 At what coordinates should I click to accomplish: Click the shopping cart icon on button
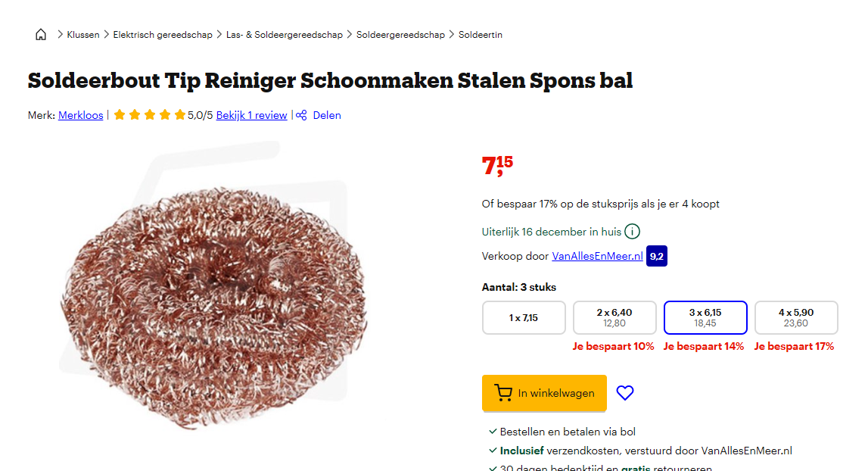(503, 393)
